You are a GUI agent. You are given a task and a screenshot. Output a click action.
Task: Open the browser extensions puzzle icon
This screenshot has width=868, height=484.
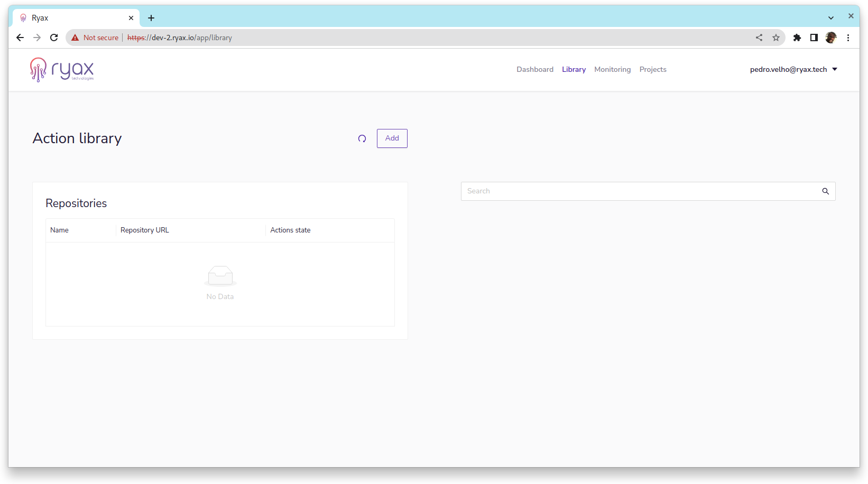[x=797, y=38]
